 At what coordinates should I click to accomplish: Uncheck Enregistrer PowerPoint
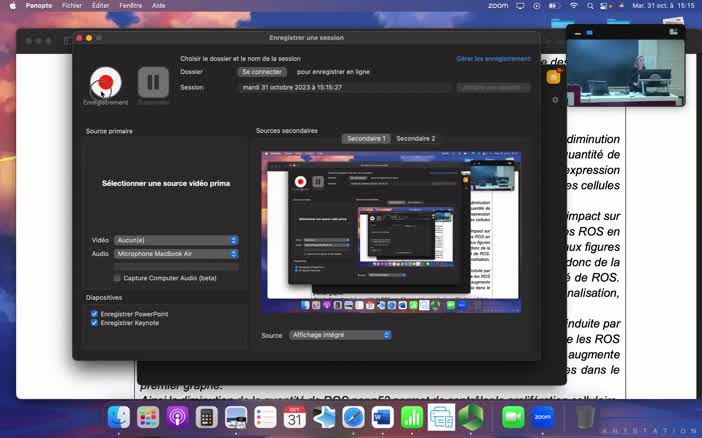coord(94,314)
